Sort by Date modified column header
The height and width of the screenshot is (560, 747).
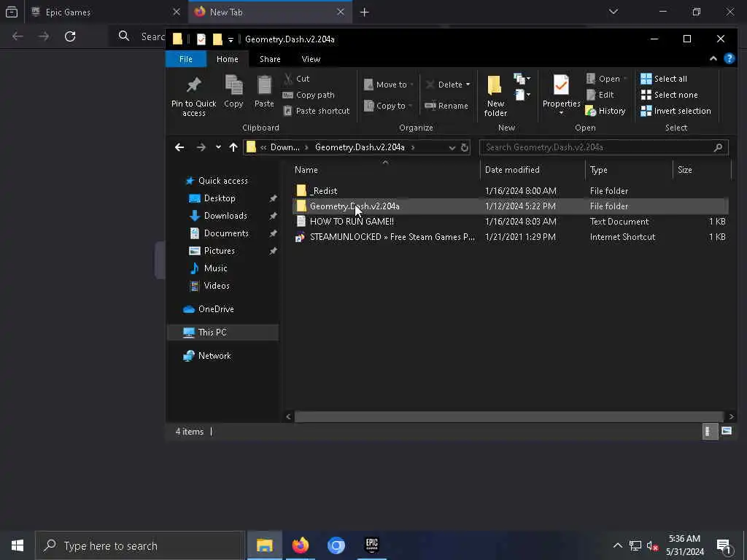coord(533,169)
